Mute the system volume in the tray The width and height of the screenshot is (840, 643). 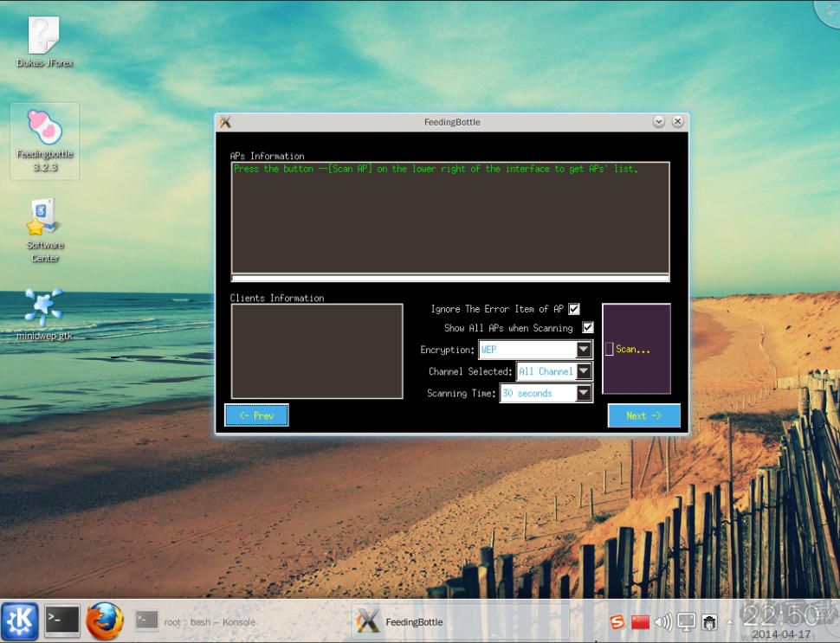(663, 620)
